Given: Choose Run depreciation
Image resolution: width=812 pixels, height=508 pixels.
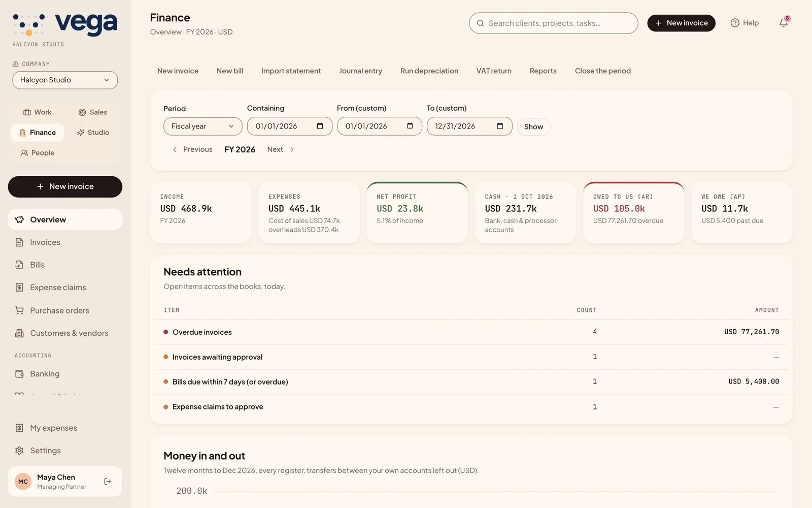Looking at the screenshot, I should coord(429,71).
